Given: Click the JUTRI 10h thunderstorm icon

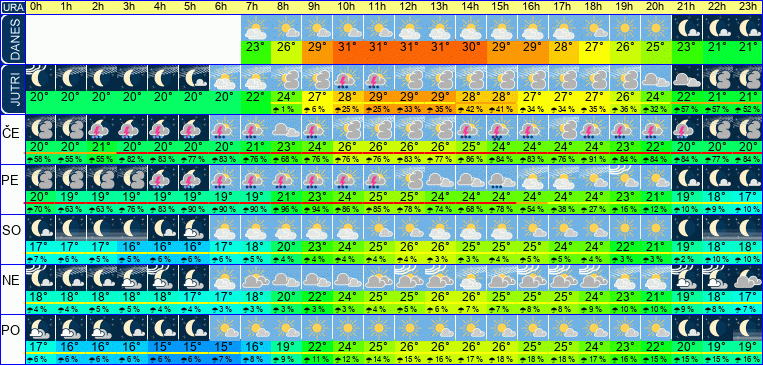Looking at the screenshot, I should tap(348, 77).
